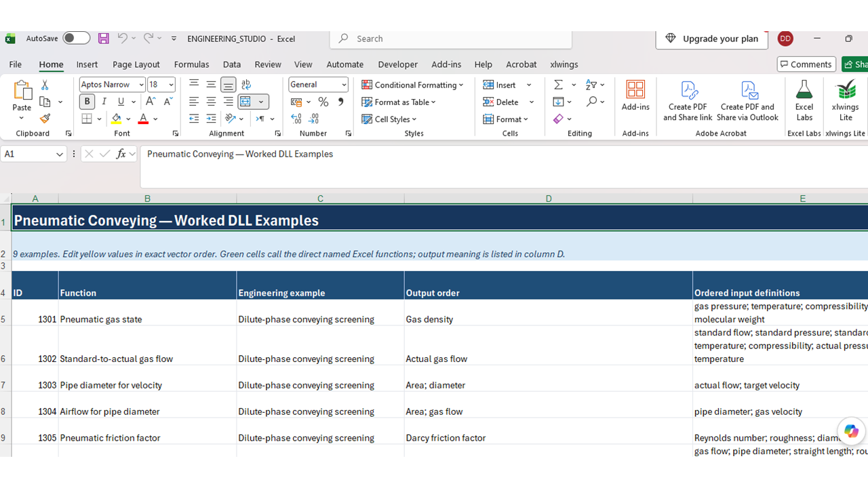Viewport: 868px width, 488px height.
Task: Apply the red Font Color swatch
Action: 143,119
